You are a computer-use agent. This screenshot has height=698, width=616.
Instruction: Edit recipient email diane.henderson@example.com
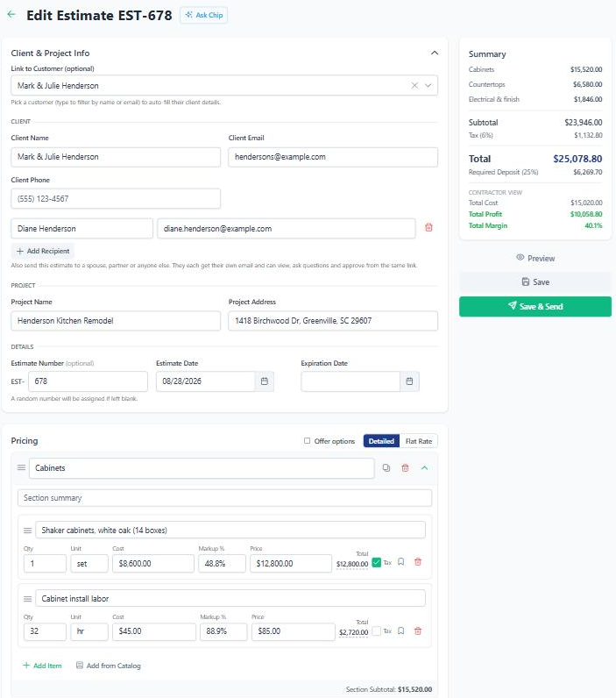tap(287, 228)
